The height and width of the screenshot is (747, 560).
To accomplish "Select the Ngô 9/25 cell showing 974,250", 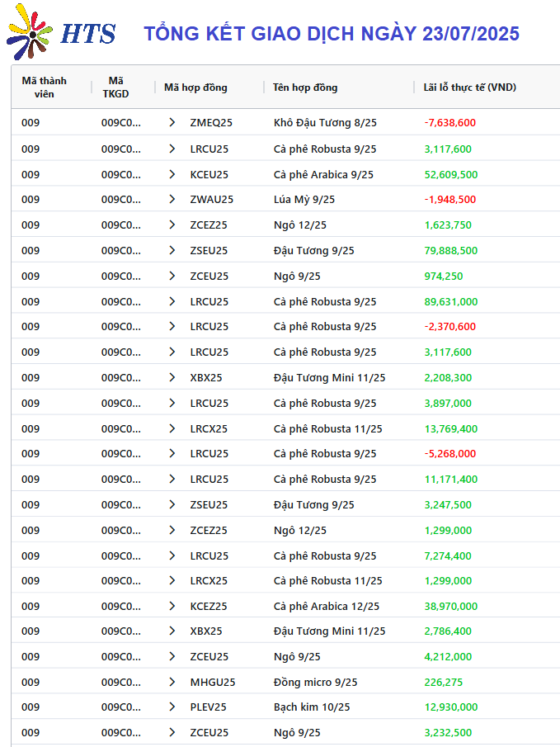I will (x=297, y=276).
